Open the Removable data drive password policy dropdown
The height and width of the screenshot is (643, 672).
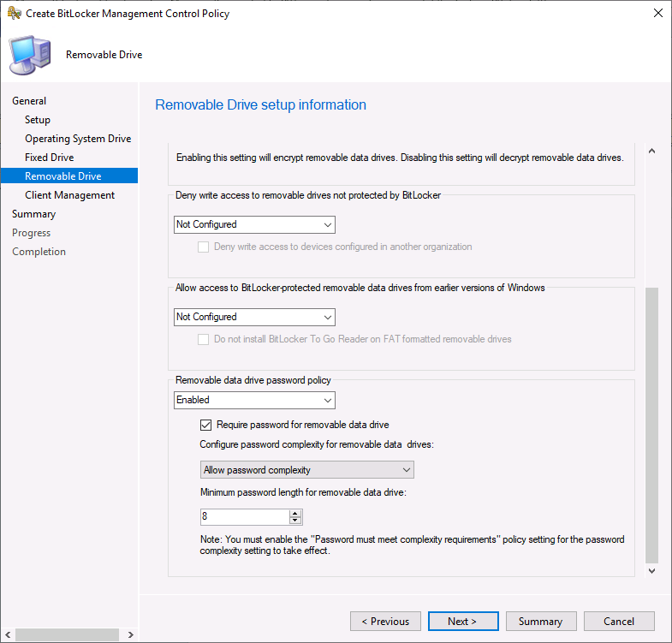tap(254, 400)
